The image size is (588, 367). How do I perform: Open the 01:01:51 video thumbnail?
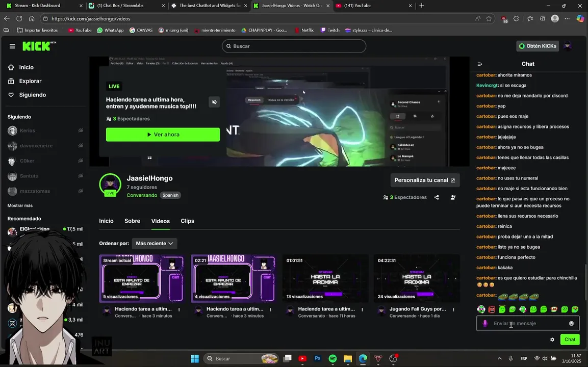tap(325, 278)
